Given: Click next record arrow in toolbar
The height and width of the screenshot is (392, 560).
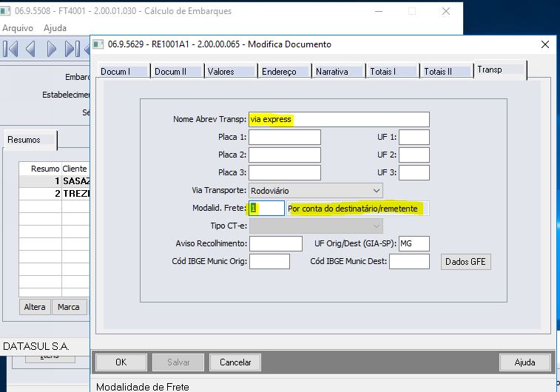Looking at the screenshot, I should (52, 49).
